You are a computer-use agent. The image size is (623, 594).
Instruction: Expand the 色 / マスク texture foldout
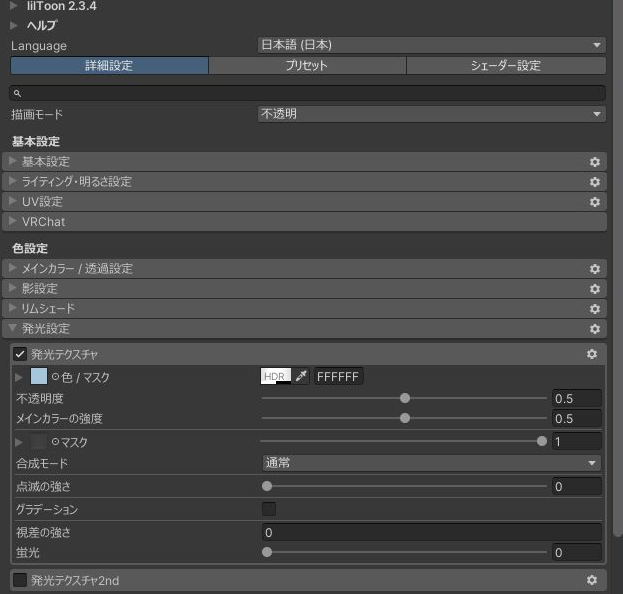18,377
